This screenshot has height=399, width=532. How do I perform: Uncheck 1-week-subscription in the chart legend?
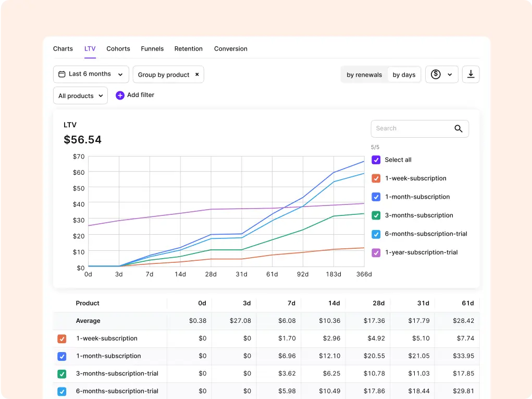[x=376, y=178]
